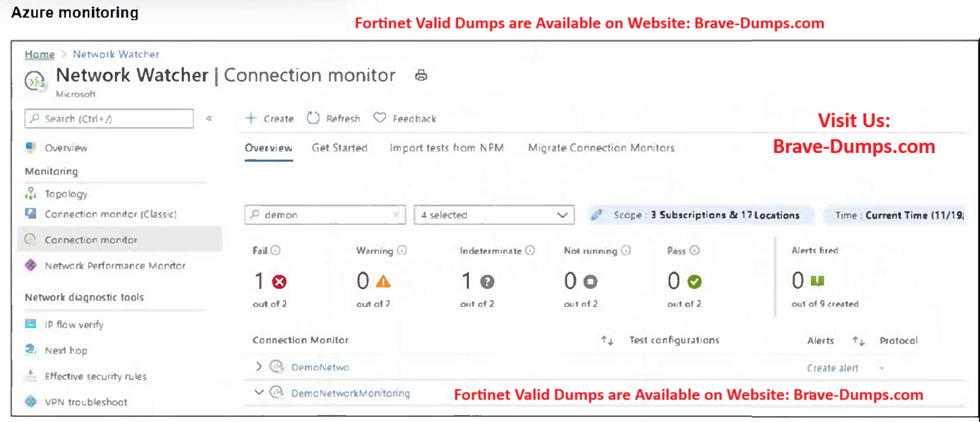Click the Create alert link

tap(832, 368)
